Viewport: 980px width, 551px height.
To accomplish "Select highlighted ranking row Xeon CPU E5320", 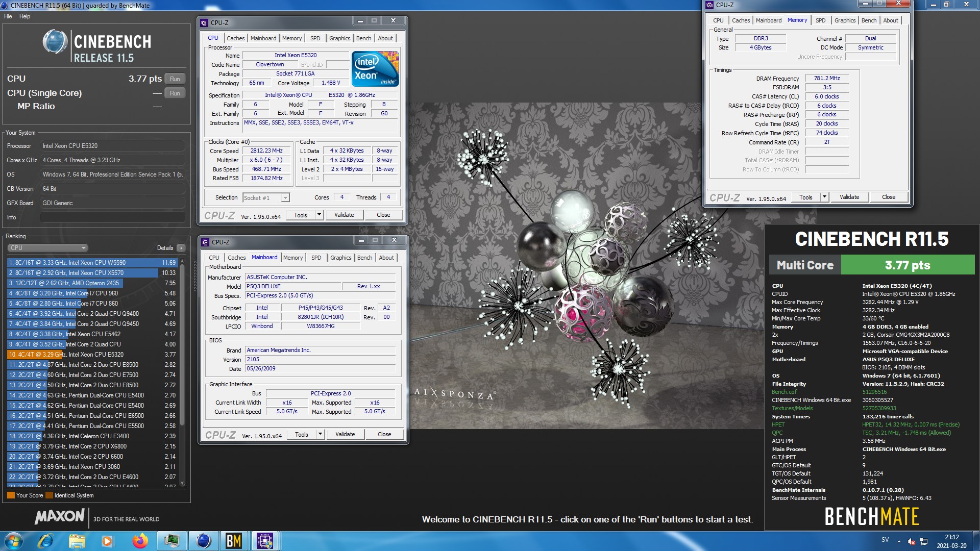I will 92,355.
